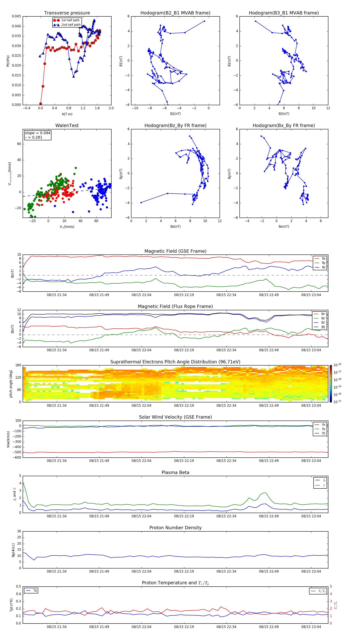
Task: Click the 'Np(#/cc)' axis label
Action: coord(13,550)
